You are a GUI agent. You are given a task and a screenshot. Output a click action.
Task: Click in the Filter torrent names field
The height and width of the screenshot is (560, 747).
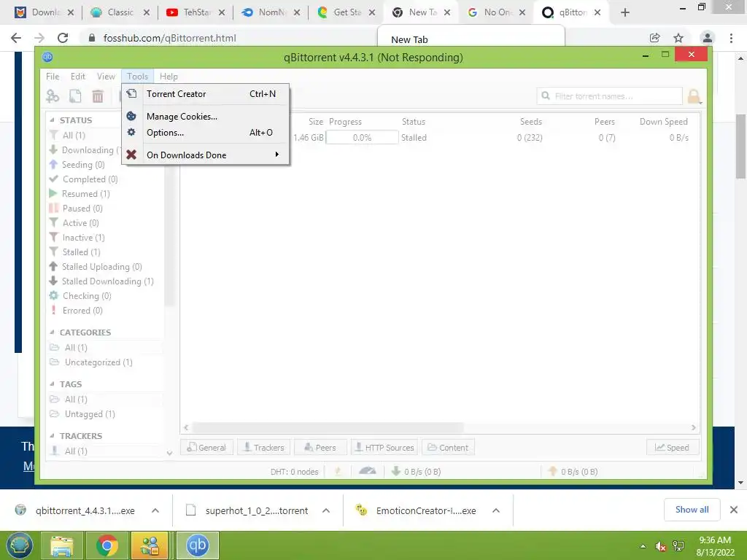tap(609, 96)
